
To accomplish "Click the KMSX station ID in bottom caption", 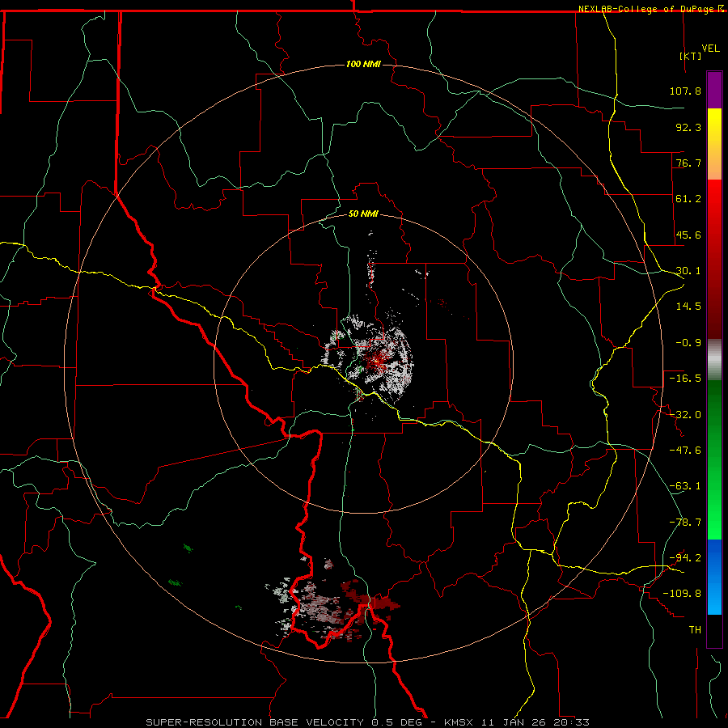I will (x=459, y=722).
